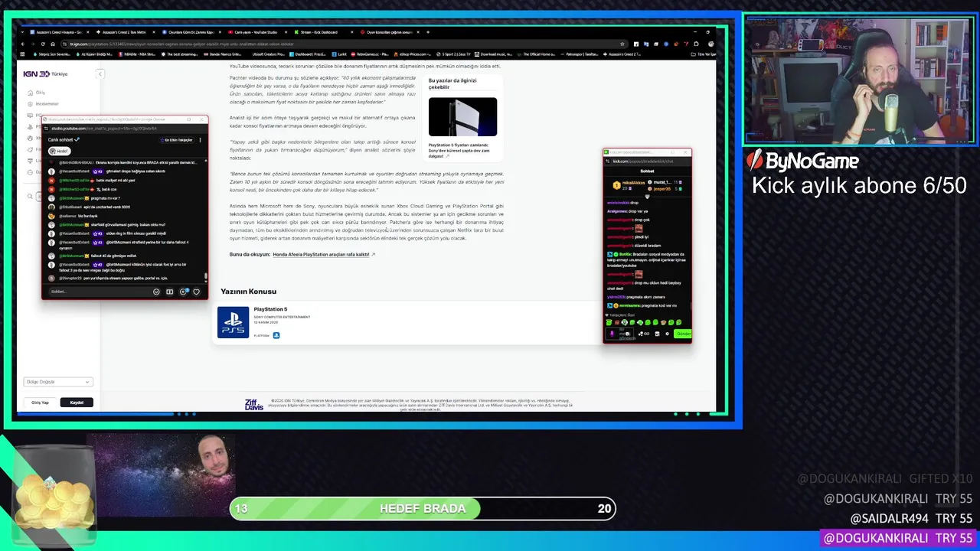Click the mikailAkkas top gifter entry
The image size is (980, 551).
[x=628, y=184]
